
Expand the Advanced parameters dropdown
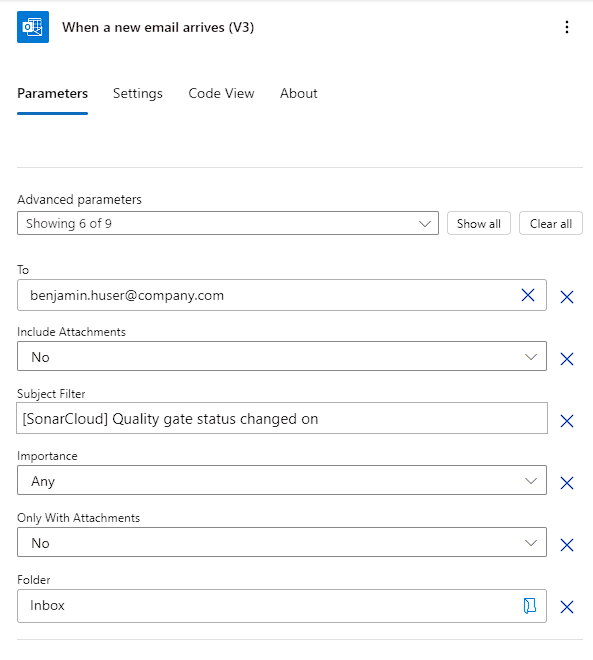228,223
